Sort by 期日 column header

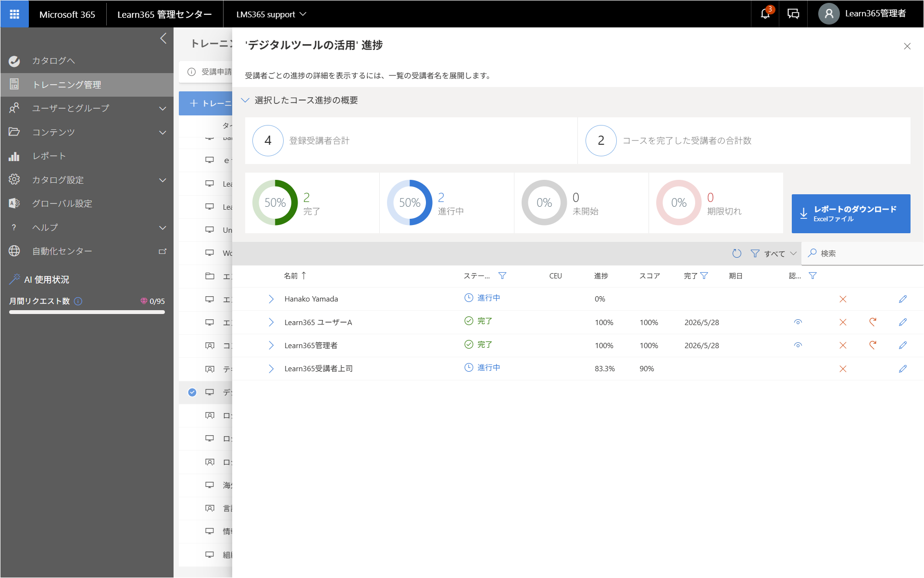[736, 276]
